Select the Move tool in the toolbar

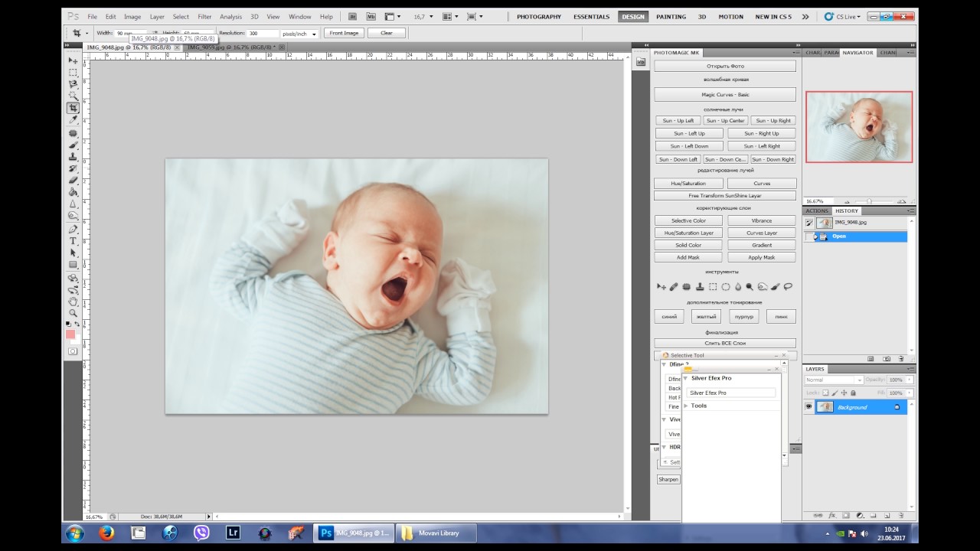tap(73, 60)
